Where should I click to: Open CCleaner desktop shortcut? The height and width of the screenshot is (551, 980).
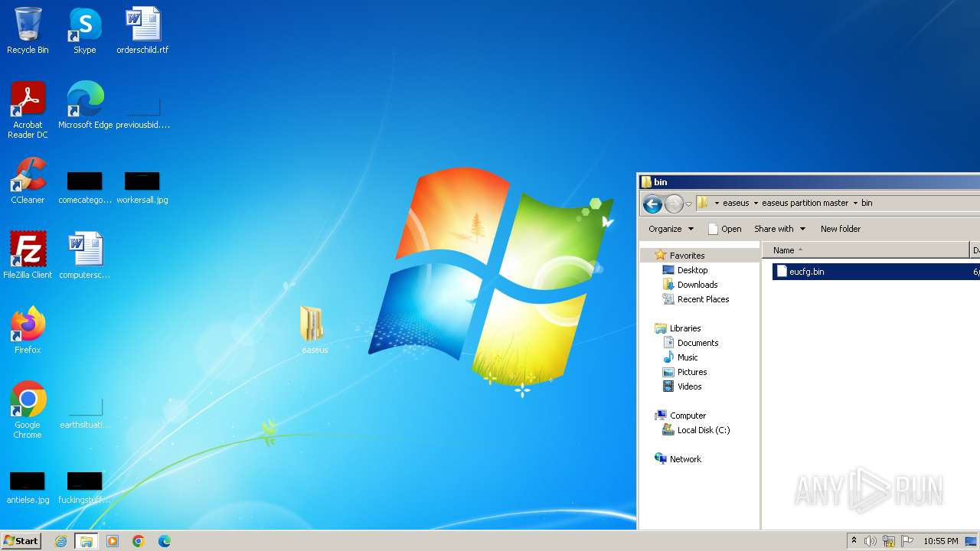pyautogui.click(x=28, y=181)
